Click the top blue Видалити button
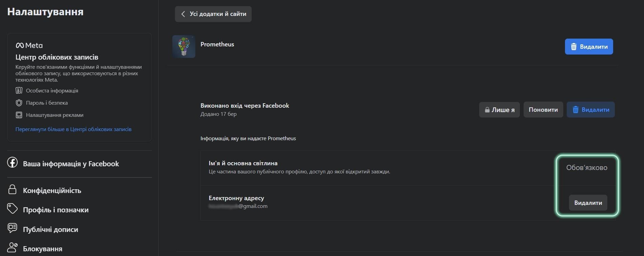Screen dimensions: 644x256 click(589, 47)
